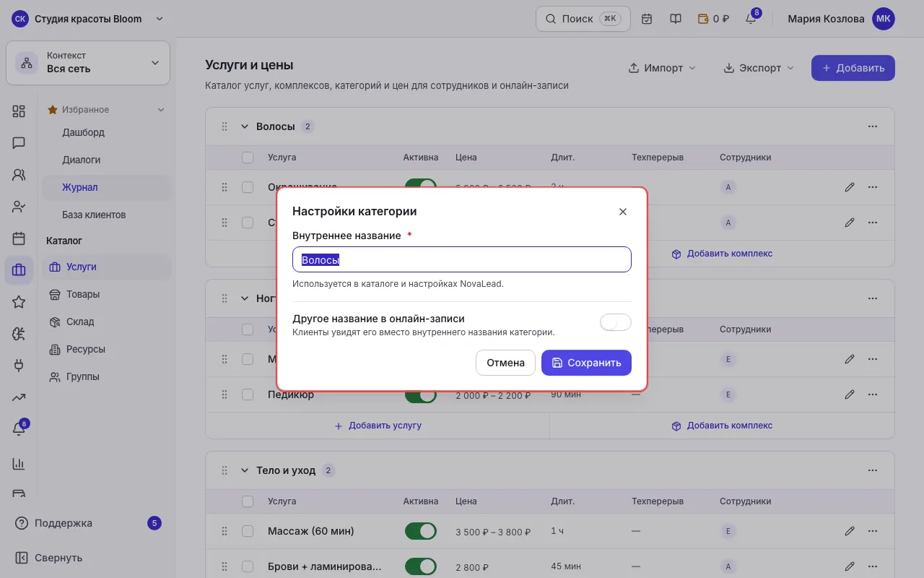Grab the drag handle of Волосы category
The width and height of the screenshot is (924, 578).
pos(225,126)
